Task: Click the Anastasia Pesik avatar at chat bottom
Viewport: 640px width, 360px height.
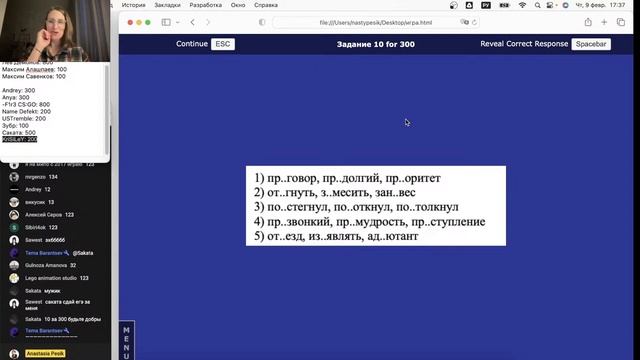Action: (x=14, y=353)
